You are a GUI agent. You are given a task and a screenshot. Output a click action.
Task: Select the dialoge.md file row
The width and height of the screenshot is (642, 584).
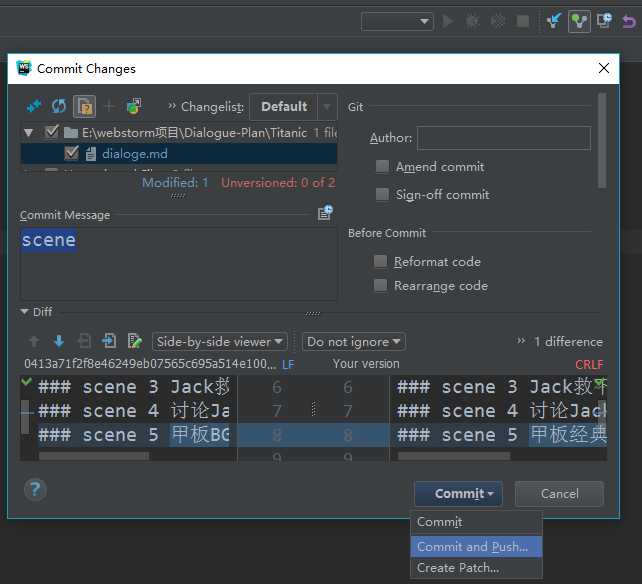click(x=179, y=154)
